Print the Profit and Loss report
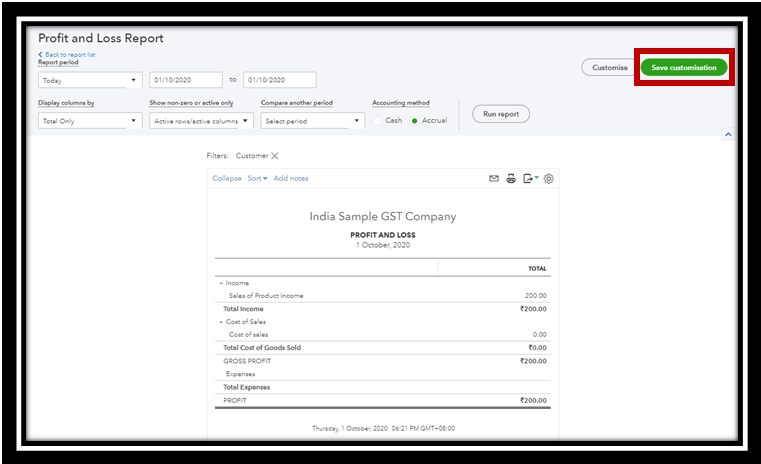Image resolution: width=761 pixels, height=464 pixels. (511, 179)
